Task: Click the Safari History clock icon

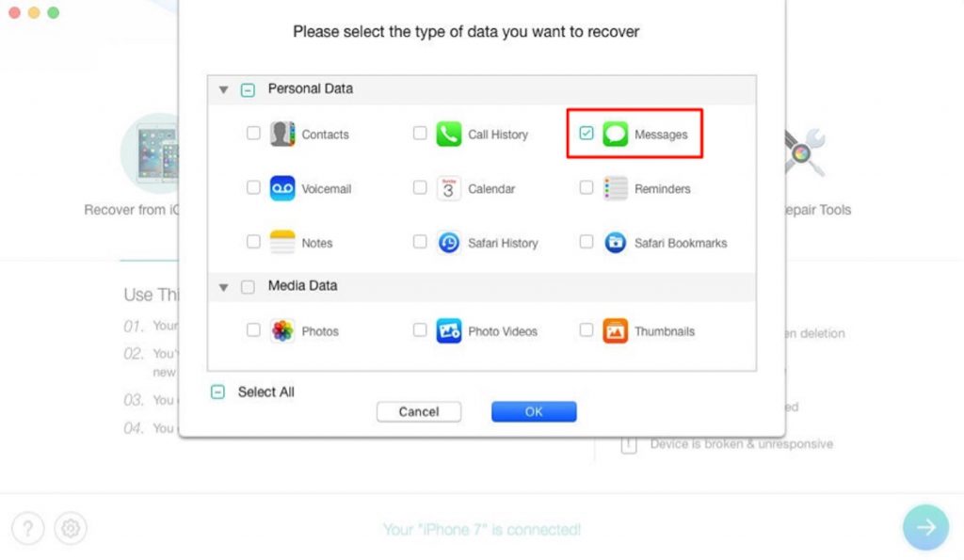Action: click(449, 243)
